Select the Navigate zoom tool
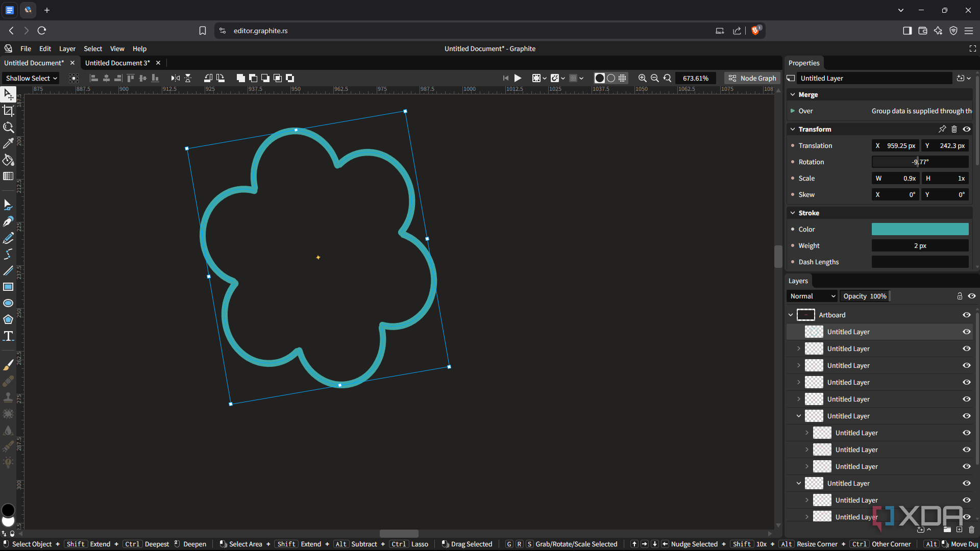The image size is (980, 551). tap(8, 127)
